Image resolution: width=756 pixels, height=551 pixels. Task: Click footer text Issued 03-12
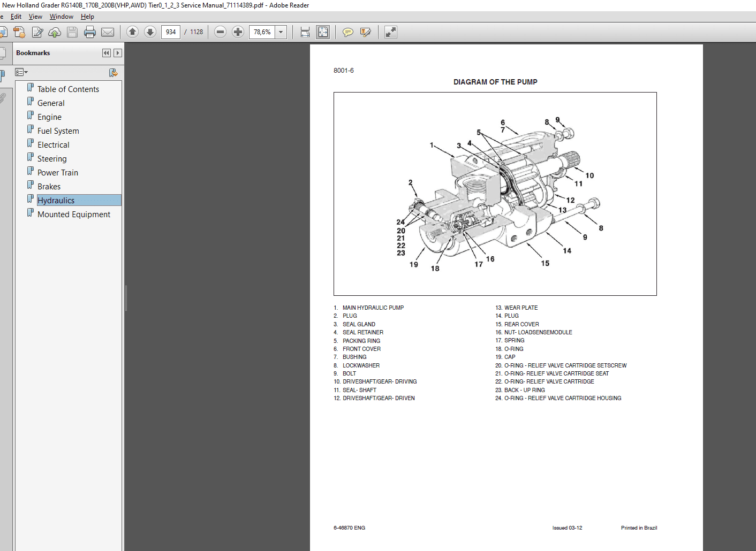point(567,528)
